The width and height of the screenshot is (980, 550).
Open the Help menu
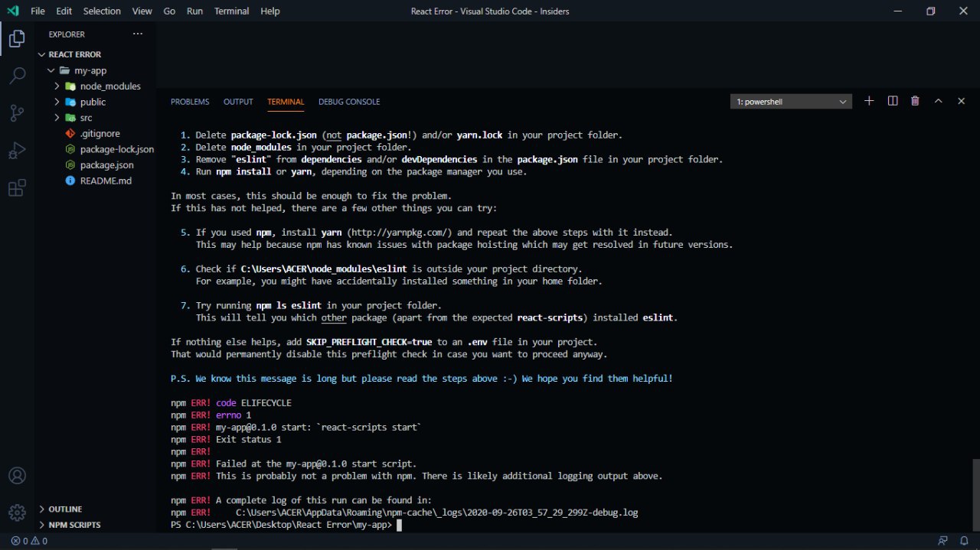pyautogui.click(x=269, y=11)
